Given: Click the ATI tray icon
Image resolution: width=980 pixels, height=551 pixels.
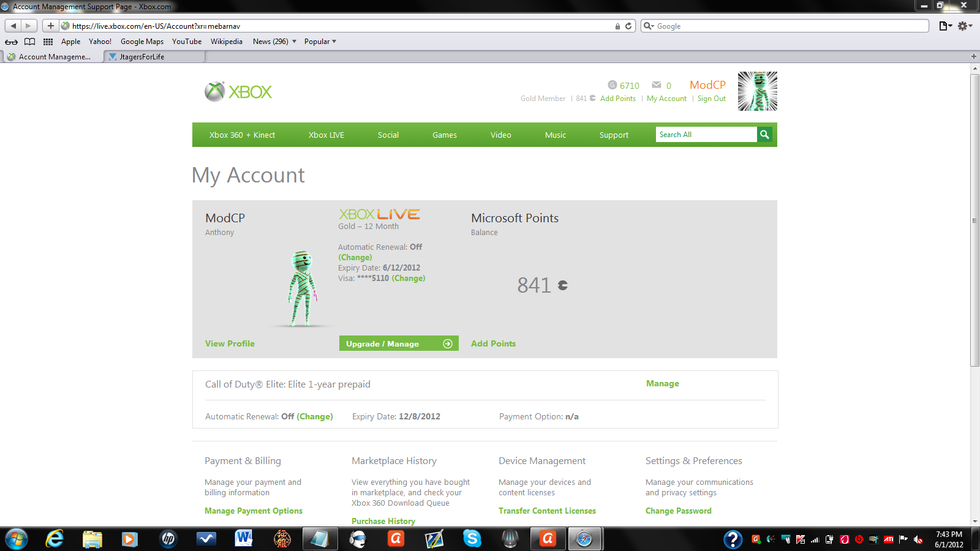Looking at the screenshot, I should pos(889,539).
